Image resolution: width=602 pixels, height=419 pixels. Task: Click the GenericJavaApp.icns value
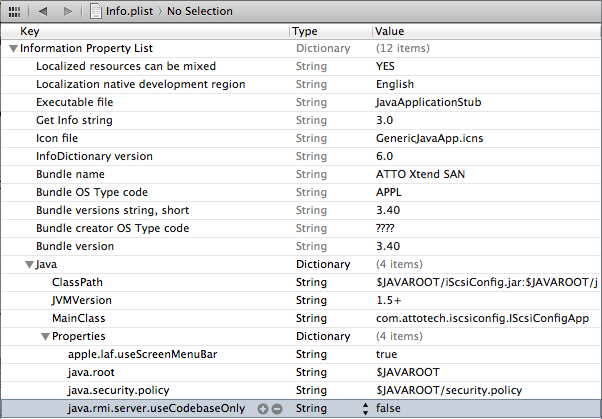tap(431, 138)
